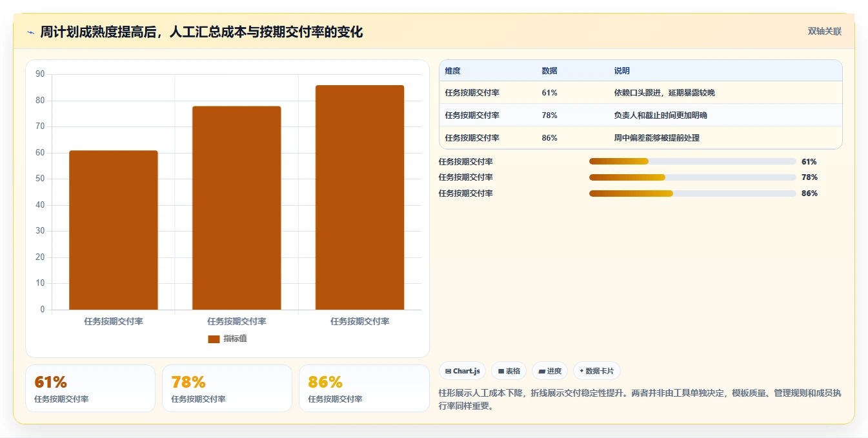Click the tallest chart bar at 86

tap(360, 197)
